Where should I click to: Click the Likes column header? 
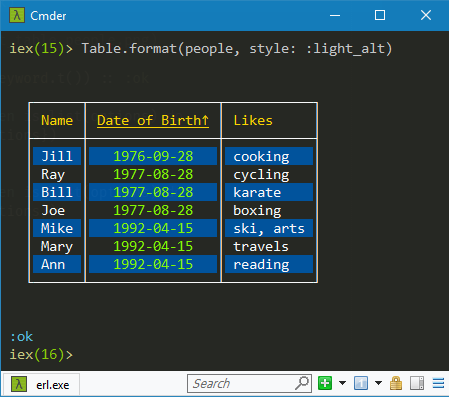tap(253, 120)
